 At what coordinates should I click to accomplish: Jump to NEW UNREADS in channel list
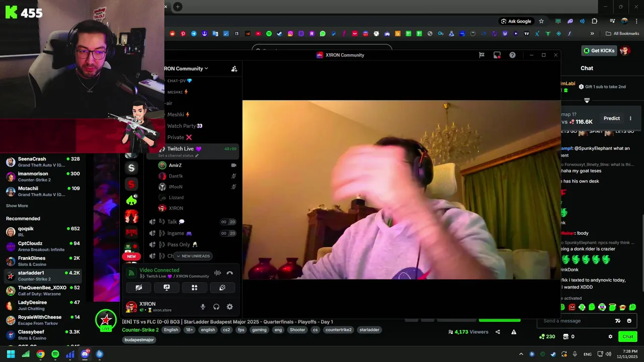tap(193, 256)
